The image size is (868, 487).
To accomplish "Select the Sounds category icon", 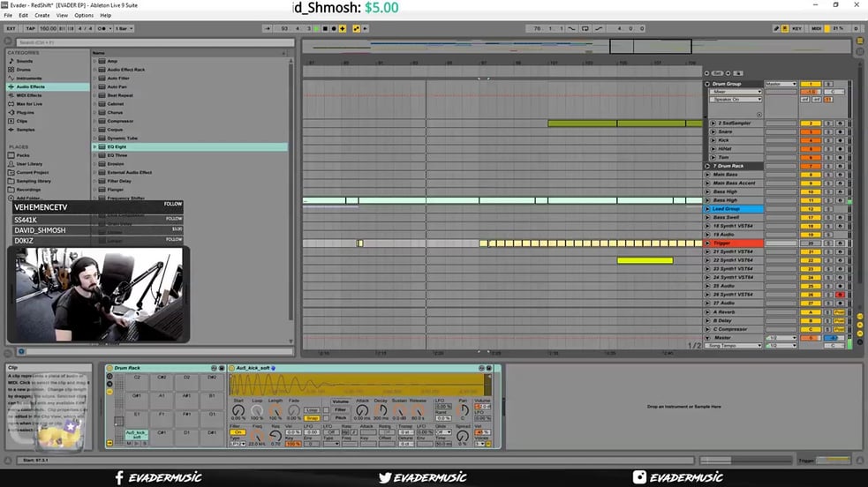I will 11,61.
